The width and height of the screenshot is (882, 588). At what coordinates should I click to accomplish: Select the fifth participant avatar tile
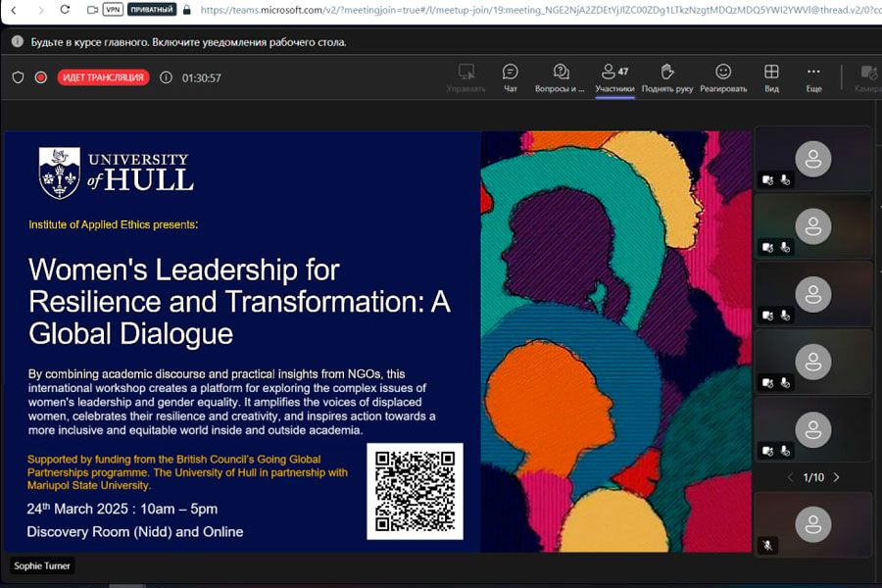click(812, 430)
